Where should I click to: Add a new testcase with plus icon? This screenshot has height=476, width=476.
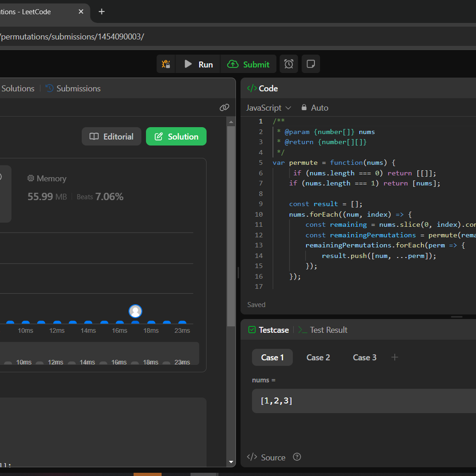click(394, 357)
